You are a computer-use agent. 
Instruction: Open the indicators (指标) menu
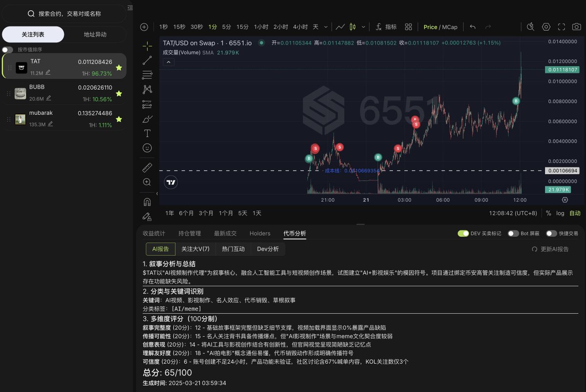(x=386, y=27)
